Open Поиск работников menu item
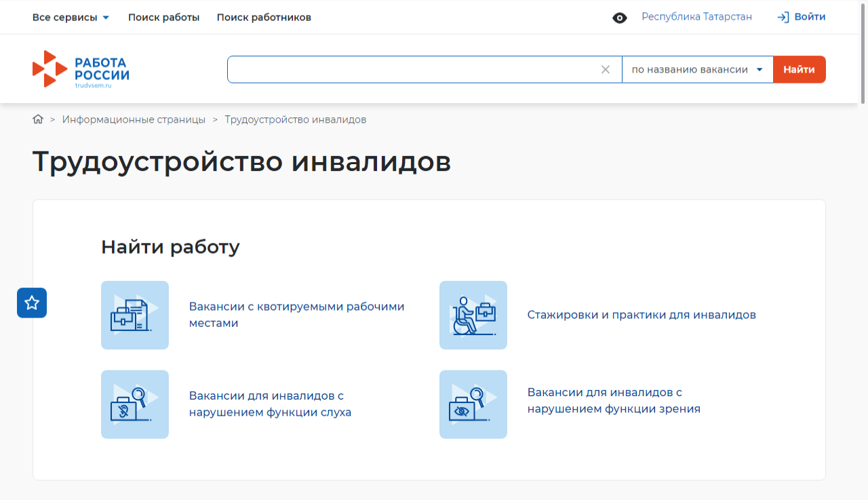 [264, 17]
